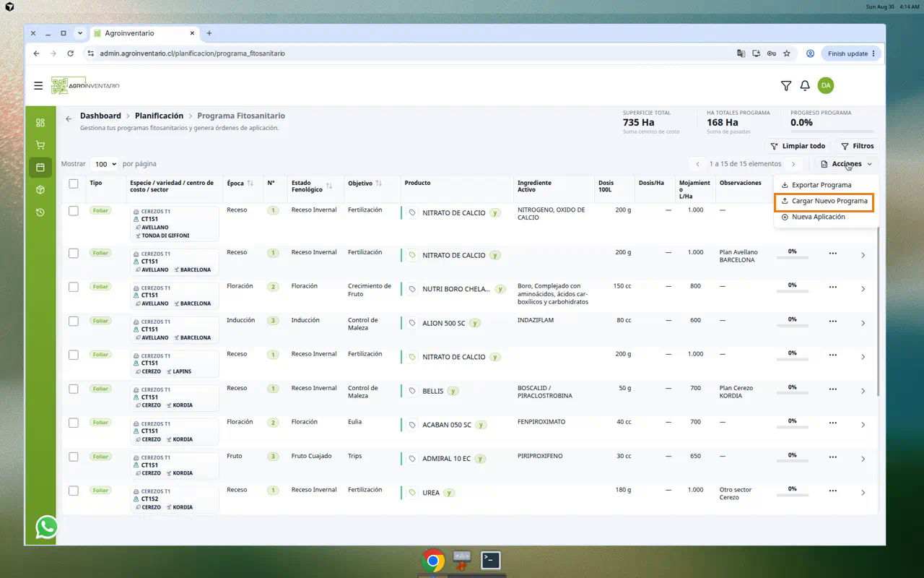Viewport: 924px width, 578px height.
Task: Expand the BELLIS row chevron
Action: point(863,391)
